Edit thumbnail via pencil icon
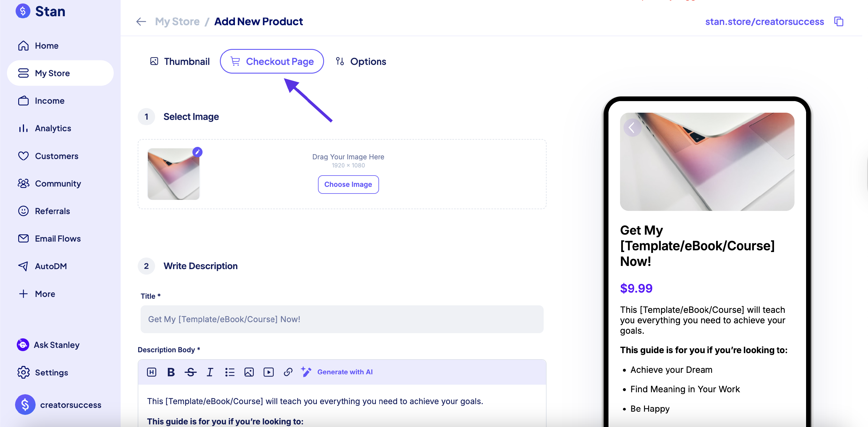868x427 pixels. coord(197,152)
